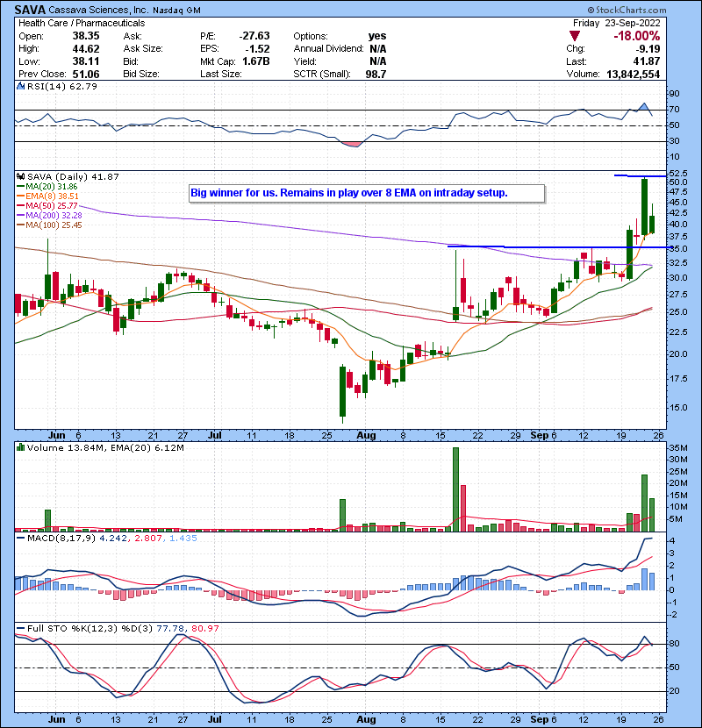Click the Options value yes

377,36
